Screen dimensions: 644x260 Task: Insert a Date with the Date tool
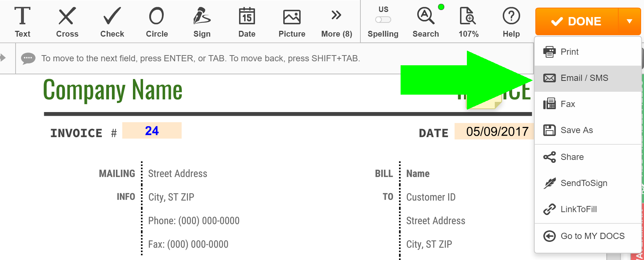point(247,22)
